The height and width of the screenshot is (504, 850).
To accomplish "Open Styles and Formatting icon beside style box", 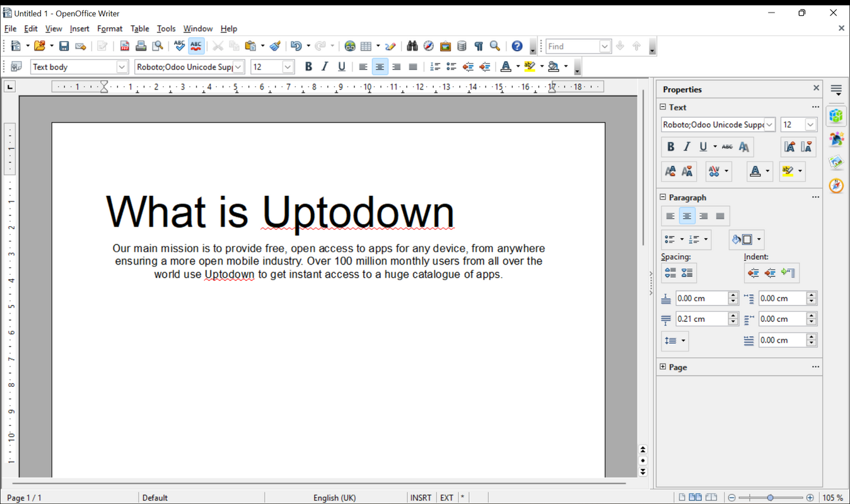I will click(17, 67).
